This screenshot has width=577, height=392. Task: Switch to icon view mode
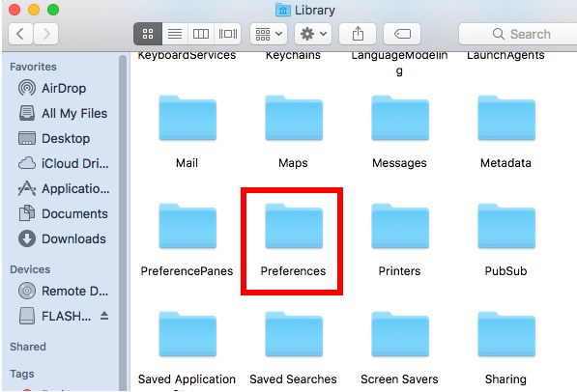tap(148, 34)
